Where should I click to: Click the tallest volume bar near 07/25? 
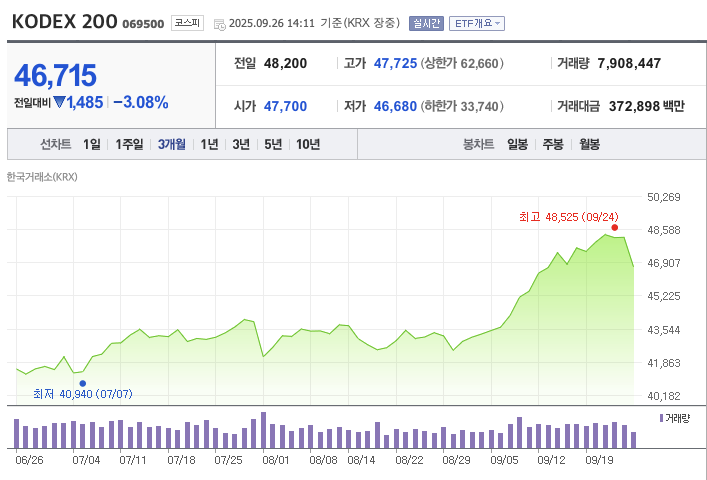coord(264,430)
